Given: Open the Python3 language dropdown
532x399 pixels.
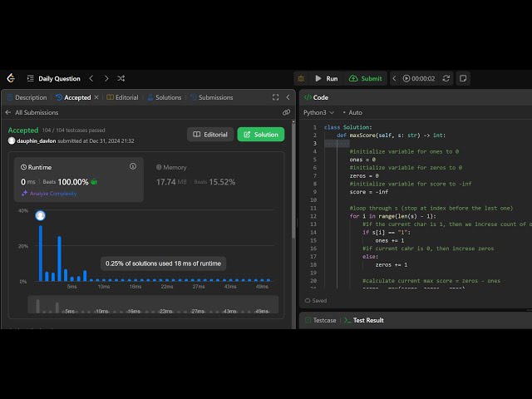Looking at the screenshot, I should click(318, 112).
